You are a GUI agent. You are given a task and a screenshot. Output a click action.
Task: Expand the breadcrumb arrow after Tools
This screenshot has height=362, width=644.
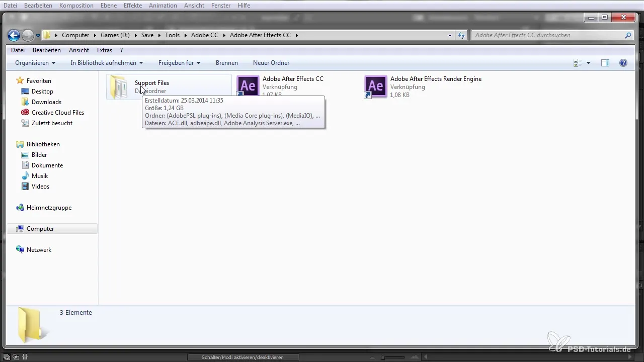click(186, 35)
